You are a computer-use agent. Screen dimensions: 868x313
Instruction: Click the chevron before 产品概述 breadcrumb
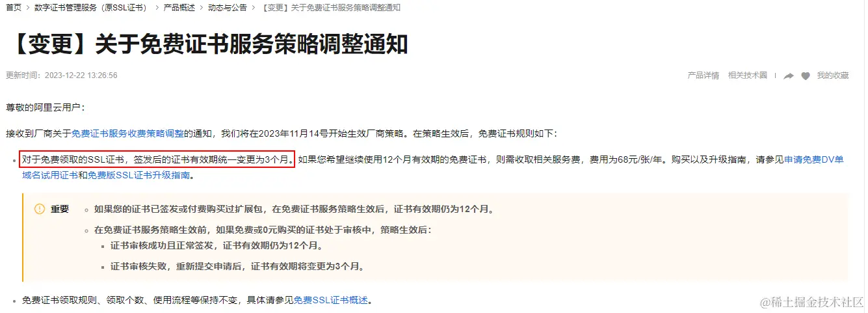point(157,8)
